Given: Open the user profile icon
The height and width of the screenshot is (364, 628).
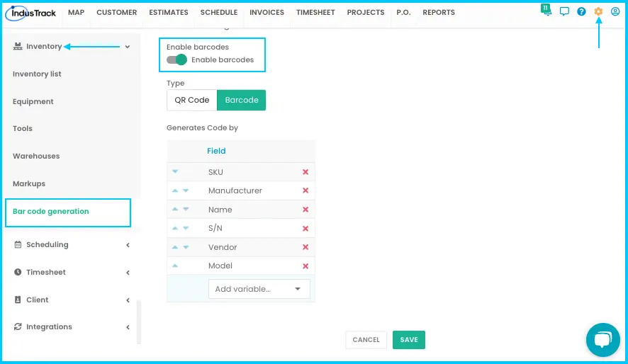Looking at the screenshot, I should [615, 11].
